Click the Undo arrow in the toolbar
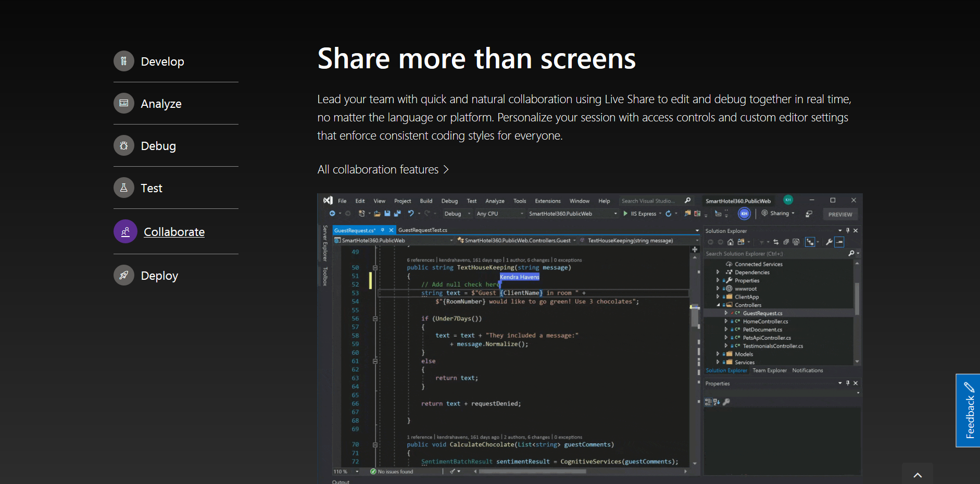This screenshot has width=980, height=484. [411, 214]
